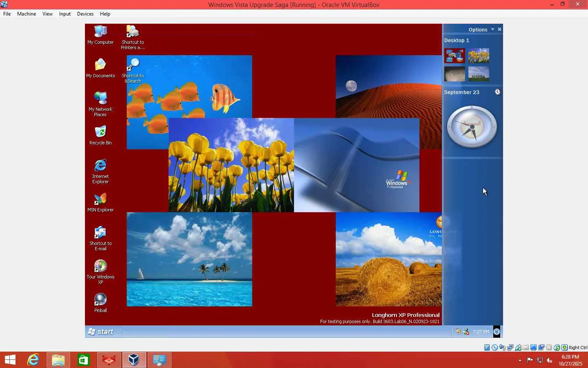Click the network adapter status icon
This screenshot has width=588, height=368.
pos(510,348)
